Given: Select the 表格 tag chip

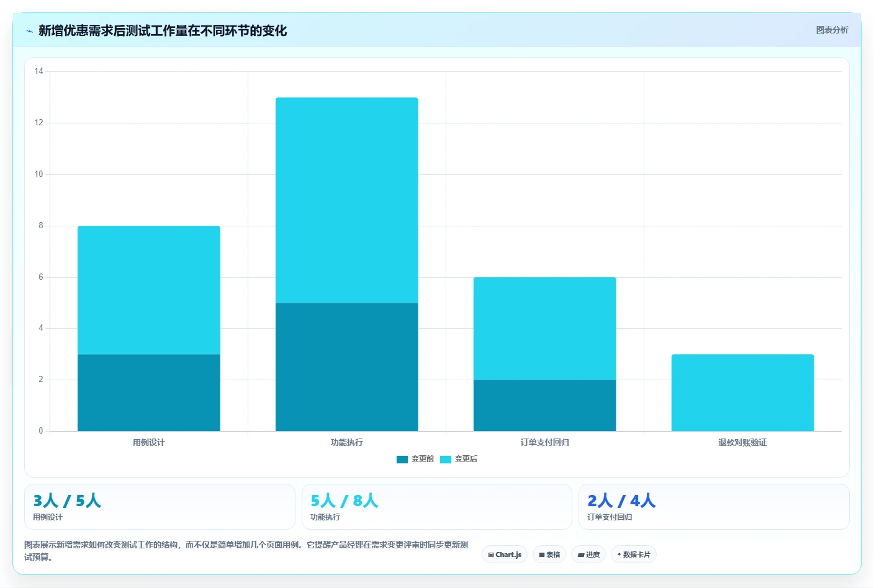Looking at the screenshot, I should 549,555.
